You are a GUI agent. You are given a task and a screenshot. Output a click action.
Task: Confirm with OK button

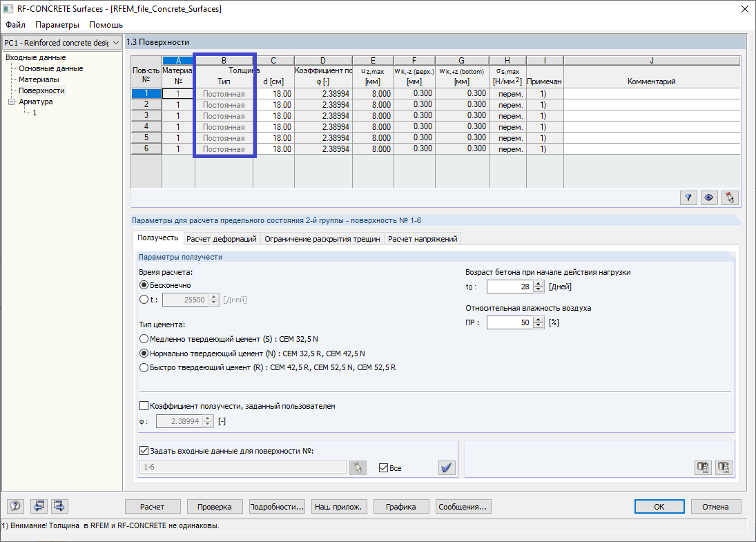point(659,507)
